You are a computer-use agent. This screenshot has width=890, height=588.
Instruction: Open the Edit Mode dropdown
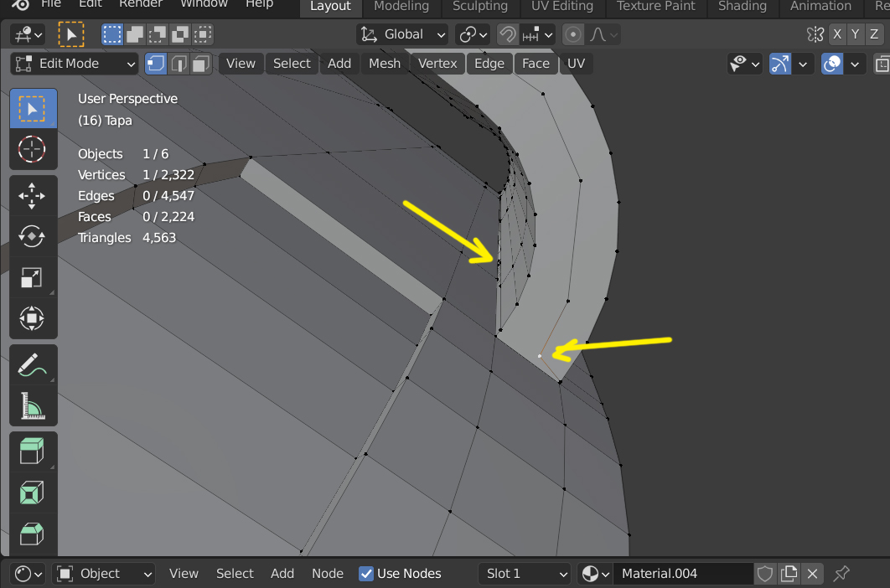pyautogui.click(x=75, y=64)
